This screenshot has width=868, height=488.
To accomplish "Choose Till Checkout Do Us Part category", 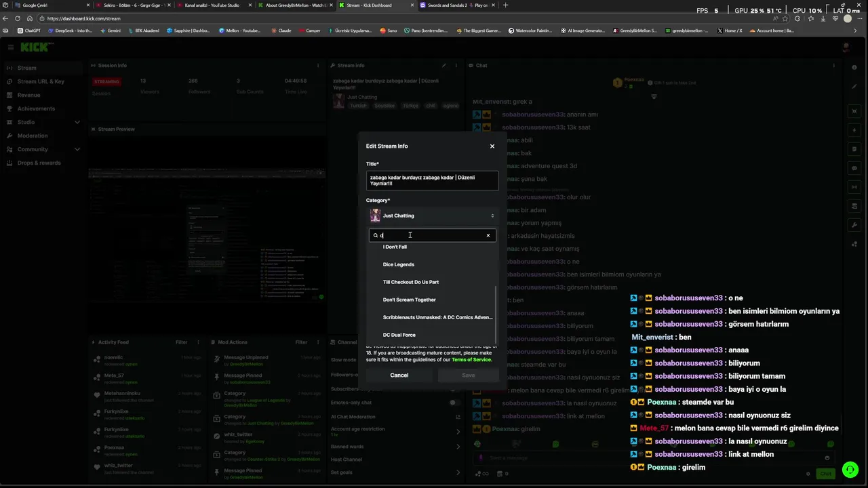I will [x=432, y=282].
